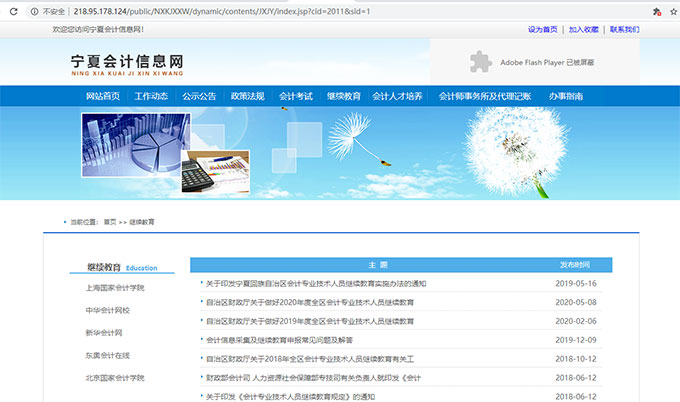
Task: Open the 网站首页 navigation tab
Action: [103, 96]
